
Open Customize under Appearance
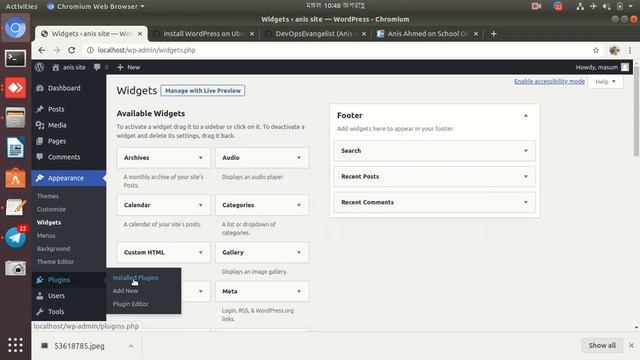coord(51,209)
